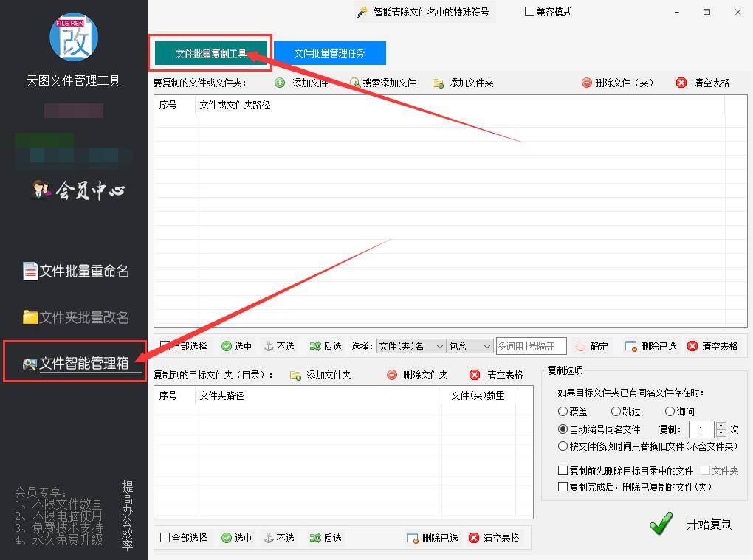Click the 确定 confirm button icon
Screen dimensions: 753x560
(x=580, y=346)
